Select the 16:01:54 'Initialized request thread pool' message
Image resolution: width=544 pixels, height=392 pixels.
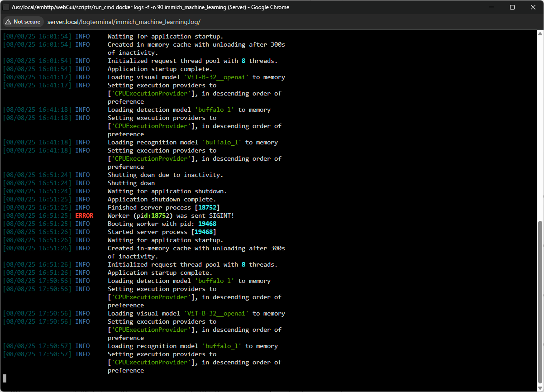coord(193,61)
